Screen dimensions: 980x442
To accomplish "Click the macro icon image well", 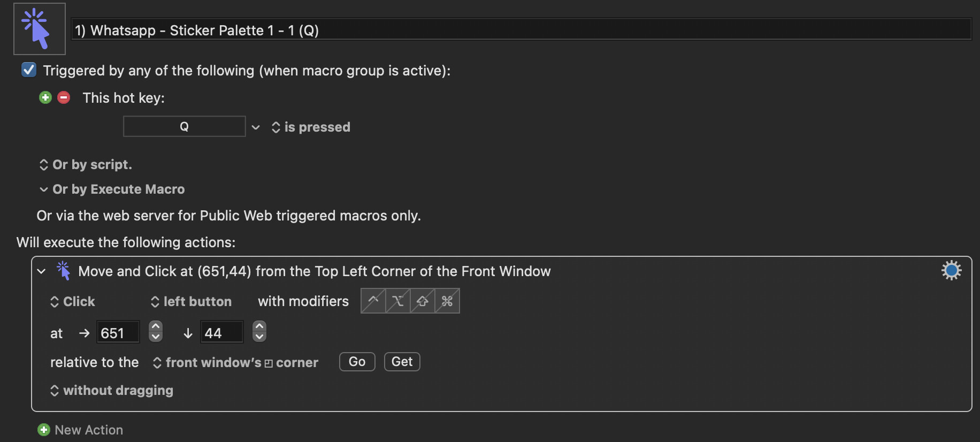I will (40, 29).
